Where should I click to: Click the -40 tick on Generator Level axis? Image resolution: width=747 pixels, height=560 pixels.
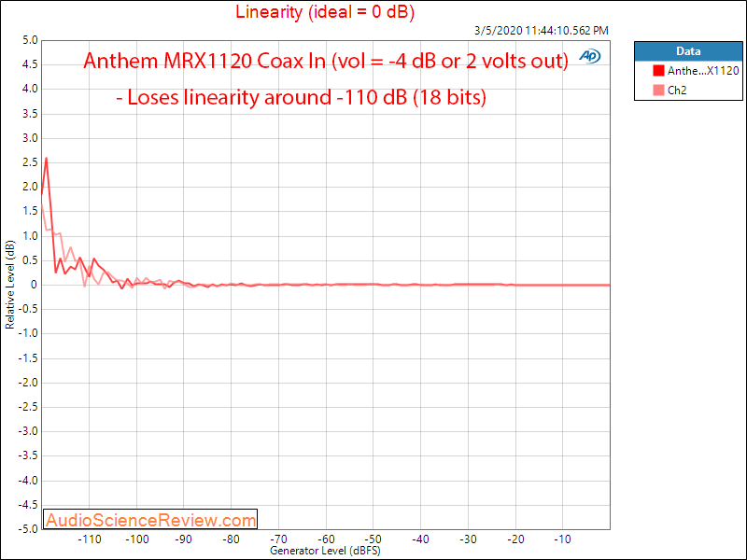coord(420,539)
